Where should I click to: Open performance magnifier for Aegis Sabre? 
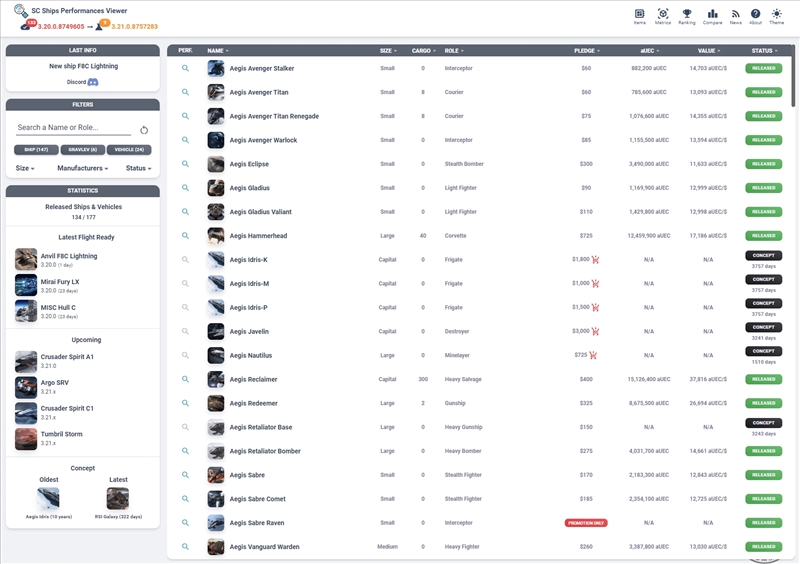185,475
